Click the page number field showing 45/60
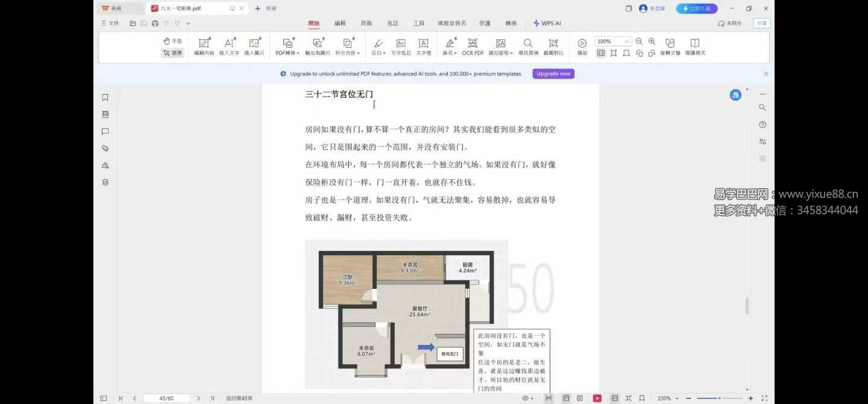The width and height of the screenshot is (868, 404). 166,399
